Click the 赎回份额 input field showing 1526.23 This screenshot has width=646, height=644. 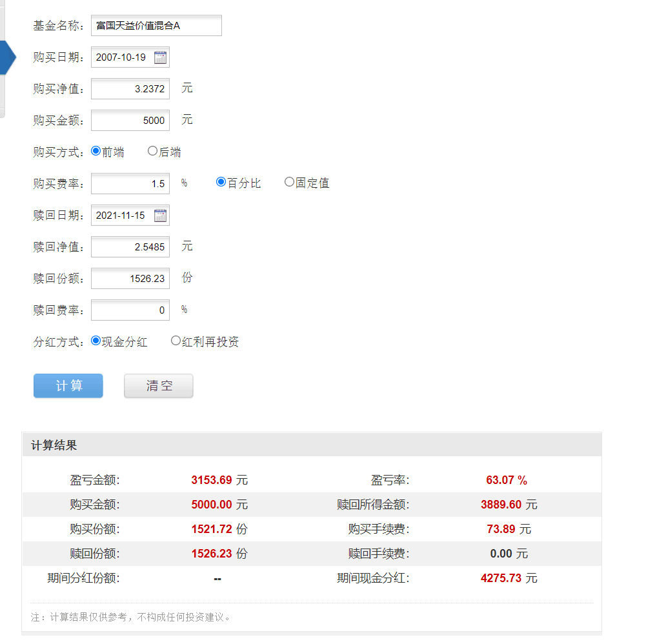point(130,279)
